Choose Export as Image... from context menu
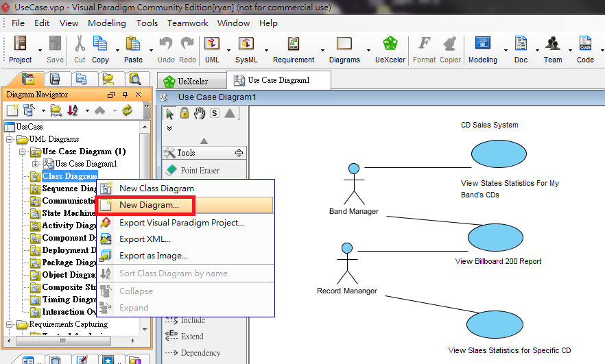 point(186,256)
